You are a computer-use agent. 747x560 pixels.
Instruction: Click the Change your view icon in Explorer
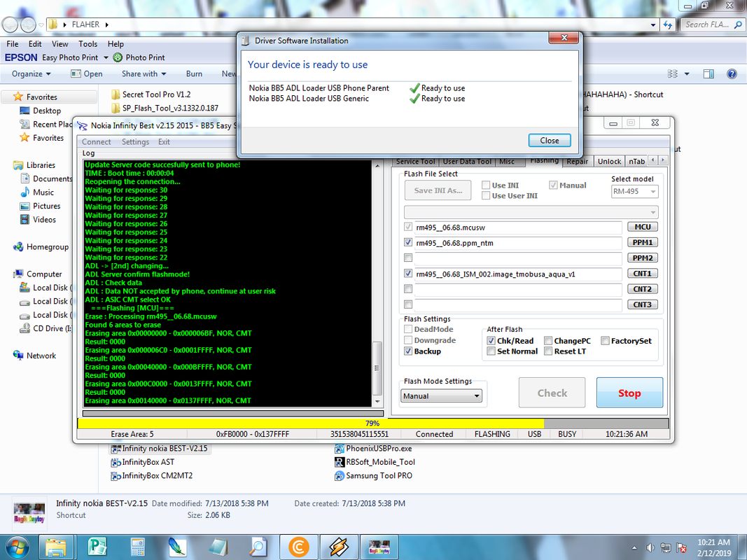point(673,73)
